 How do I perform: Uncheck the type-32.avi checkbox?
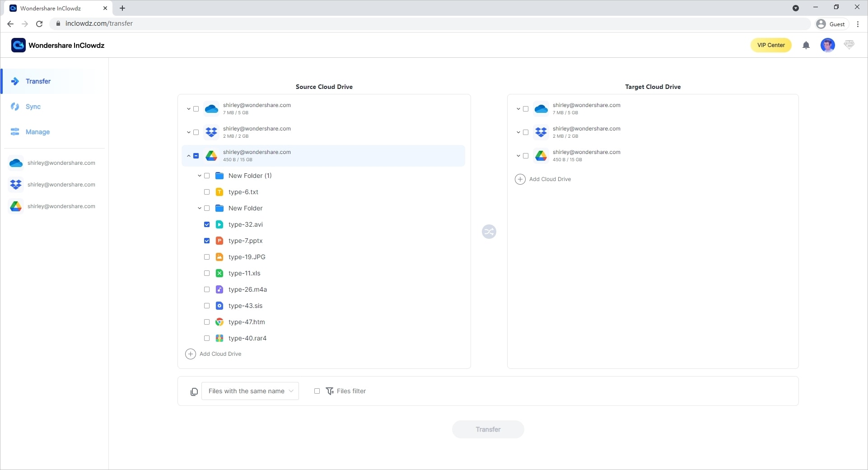(x=207, y=224)
